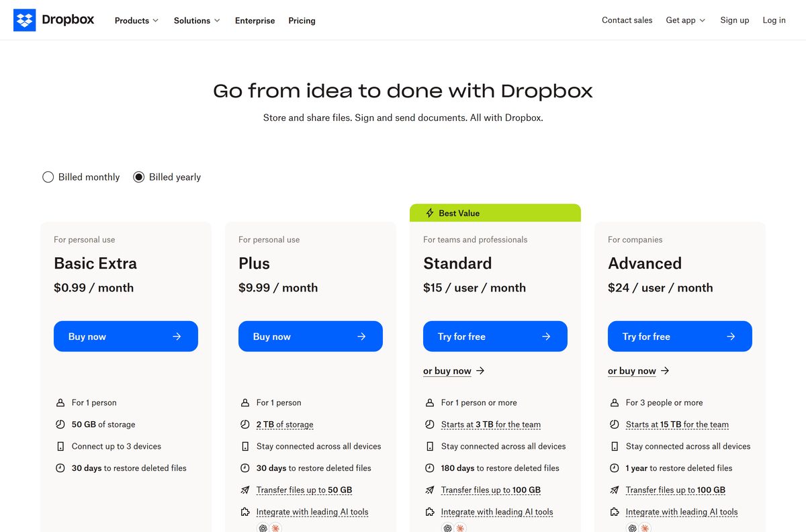806x532 pixels.
Task: Click device icon in Advanced 'Stay connected' row
Action: (x=615, y=447)
